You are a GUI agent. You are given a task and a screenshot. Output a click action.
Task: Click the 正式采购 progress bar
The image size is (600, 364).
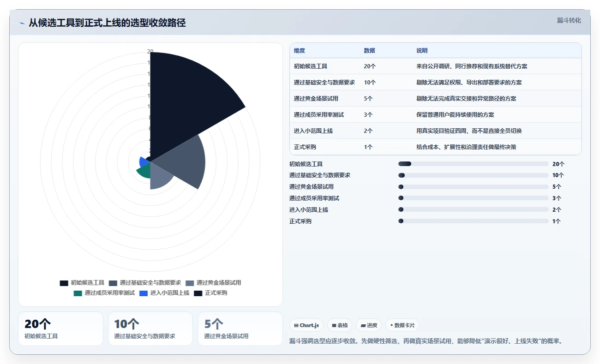[474, 221]
